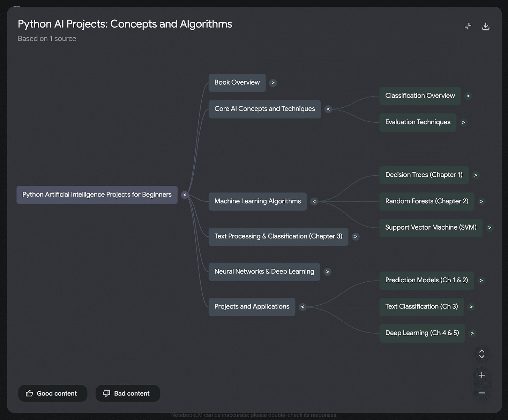Expand the Book Overview node arrow
Viewport: 508px width, 420px height.
pyautogui.click(x=273, y=83)
